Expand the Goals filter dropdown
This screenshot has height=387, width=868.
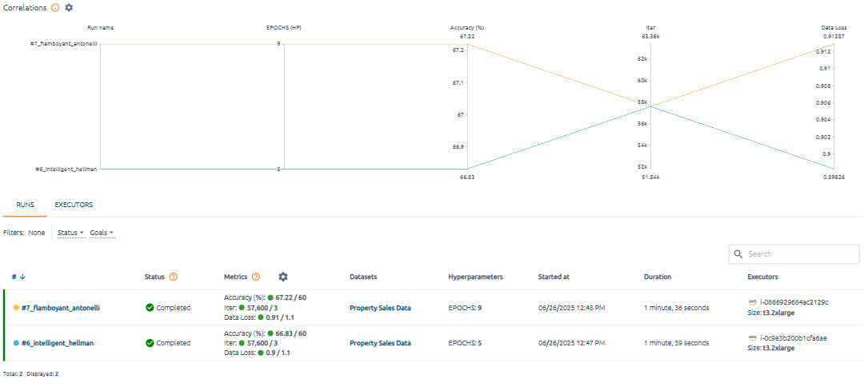(x=102, y=233)
